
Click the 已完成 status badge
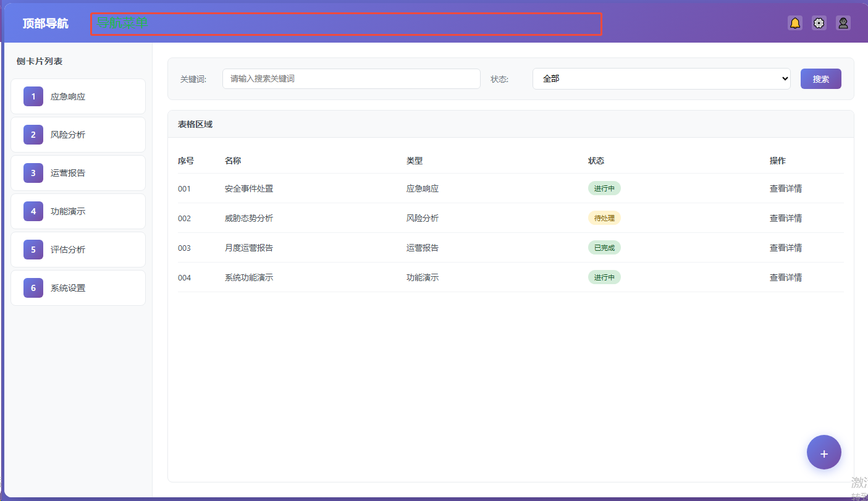(x=604, y=248)
